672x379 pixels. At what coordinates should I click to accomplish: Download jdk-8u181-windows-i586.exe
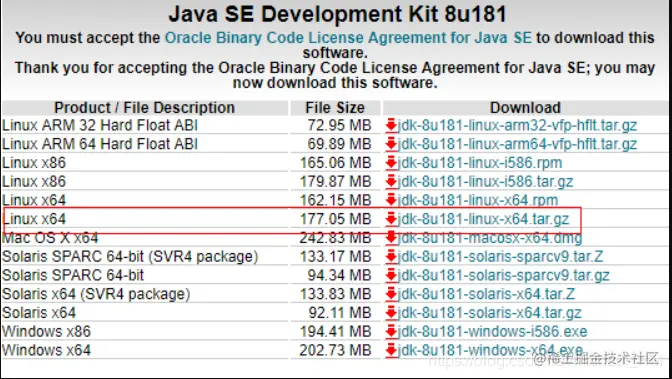[x=492, y=331]
